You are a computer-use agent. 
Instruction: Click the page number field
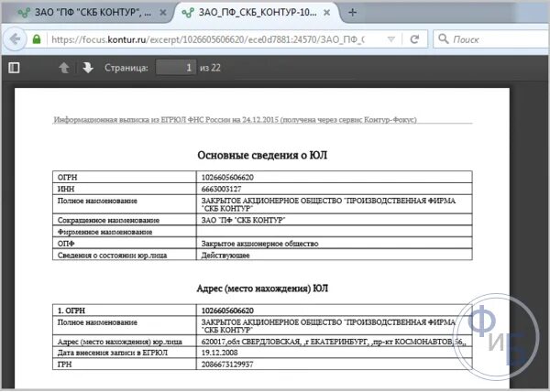point(176,67)
